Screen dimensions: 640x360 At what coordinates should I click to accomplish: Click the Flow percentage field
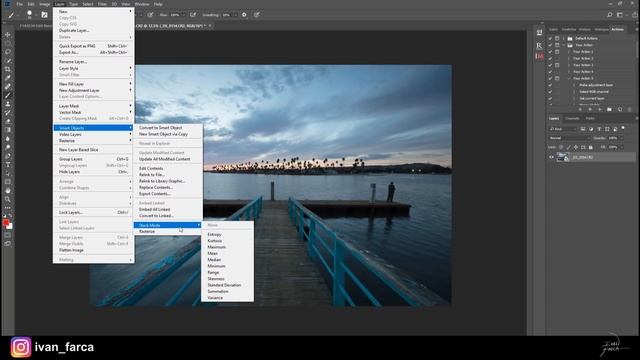[x=175, y=15]
